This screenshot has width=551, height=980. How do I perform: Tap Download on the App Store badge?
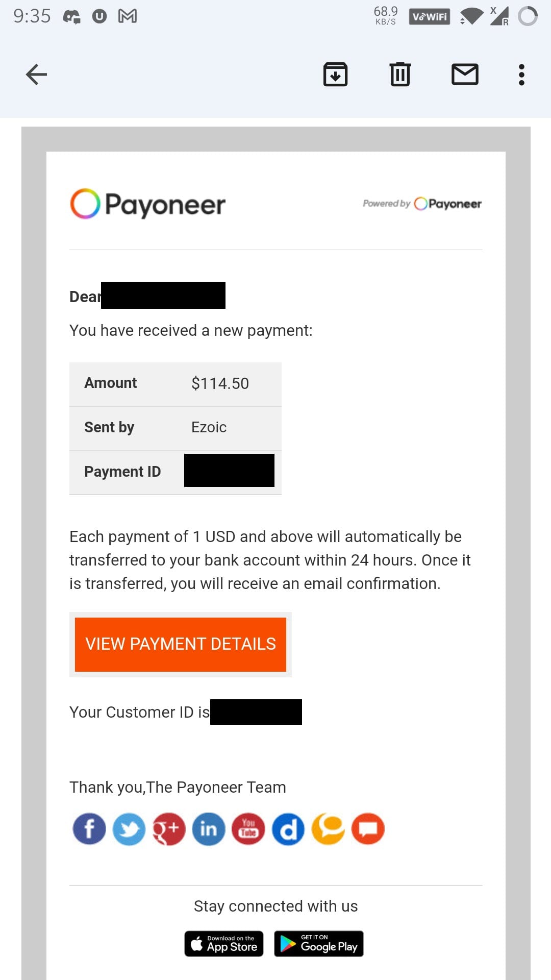[x=224, y=944]
